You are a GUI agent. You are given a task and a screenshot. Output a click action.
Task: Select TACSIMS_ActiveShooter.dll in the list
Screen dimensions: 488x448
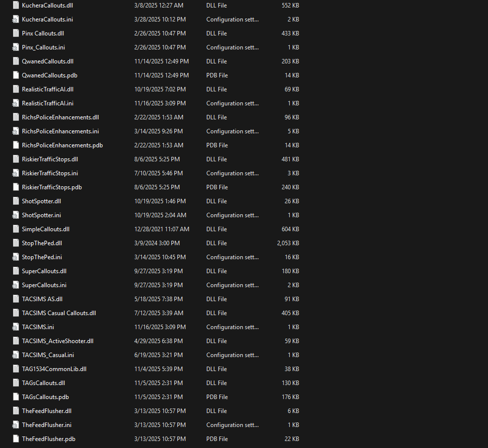point(57,341)
